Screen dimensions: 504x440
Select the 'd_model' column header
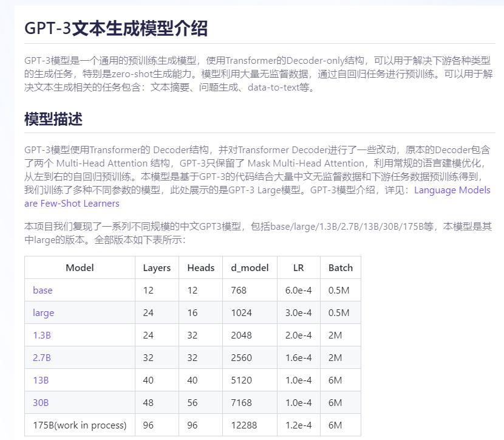[250, 267]
